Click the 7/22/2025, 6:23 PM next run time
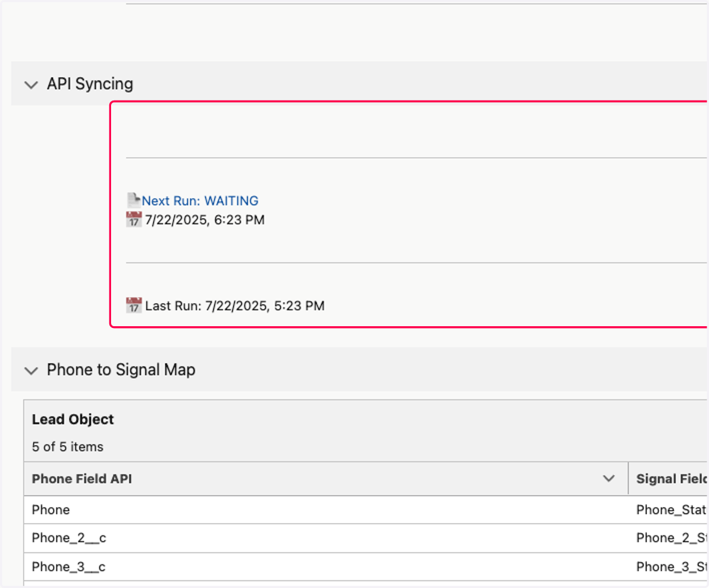Viewport: 709px width, 588px height. (x=205, y=220)
